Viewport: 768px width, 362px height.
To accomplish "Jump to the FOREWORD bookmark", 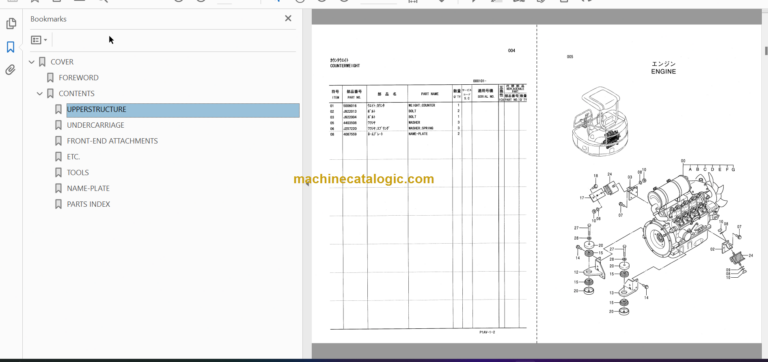I will coord(78,78).
